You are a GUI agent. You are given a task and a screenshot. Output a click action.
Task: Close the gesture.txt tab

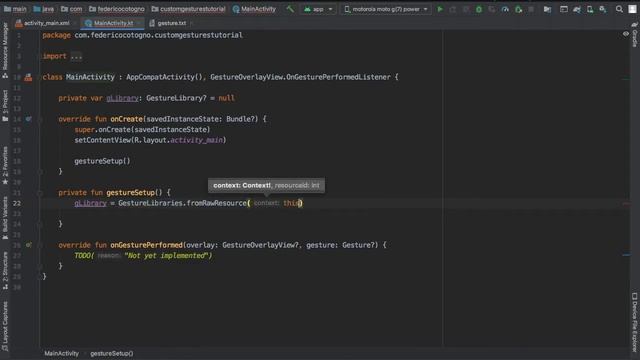point(192,23)
